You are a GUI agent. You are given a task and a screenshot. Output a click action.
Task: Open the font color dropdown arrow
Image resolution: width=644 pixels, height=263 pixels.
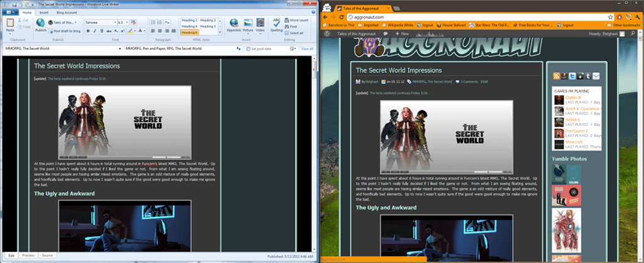pyautogui.click(x=145, y=31)
